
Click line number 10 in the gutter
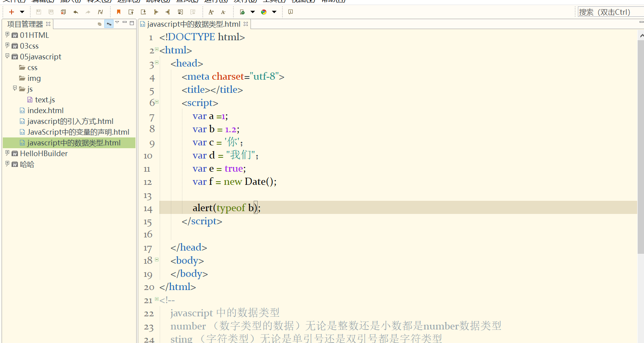coord(148,156)
